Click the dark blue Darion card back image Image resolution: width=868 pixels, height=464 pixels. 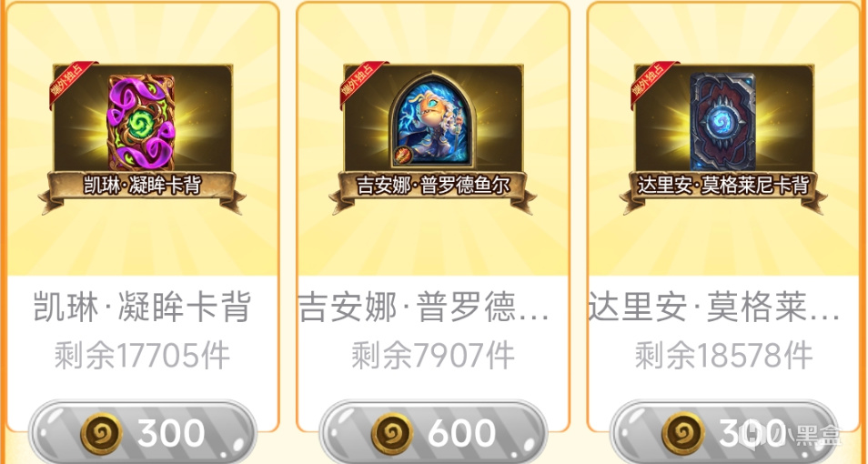point(723,122)
